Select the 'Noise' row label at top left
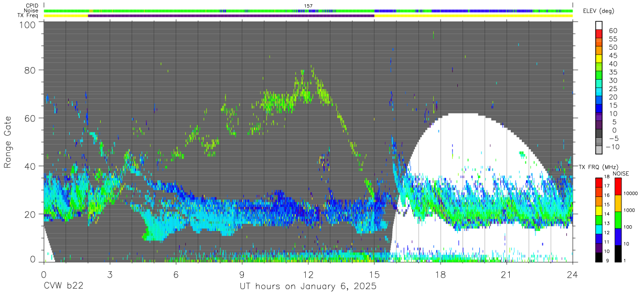644x297 pixels. (32, 10)
